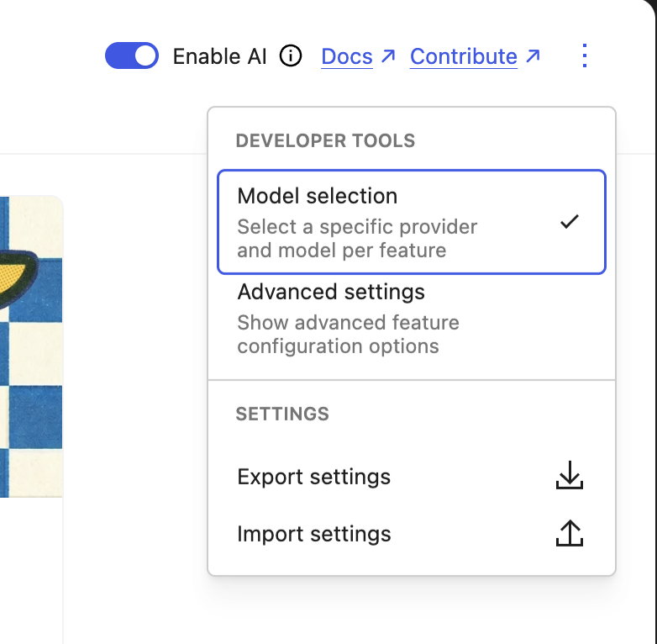Click the SETTINGS section heading
Screen dimensions: 657x644
point(282,414)
